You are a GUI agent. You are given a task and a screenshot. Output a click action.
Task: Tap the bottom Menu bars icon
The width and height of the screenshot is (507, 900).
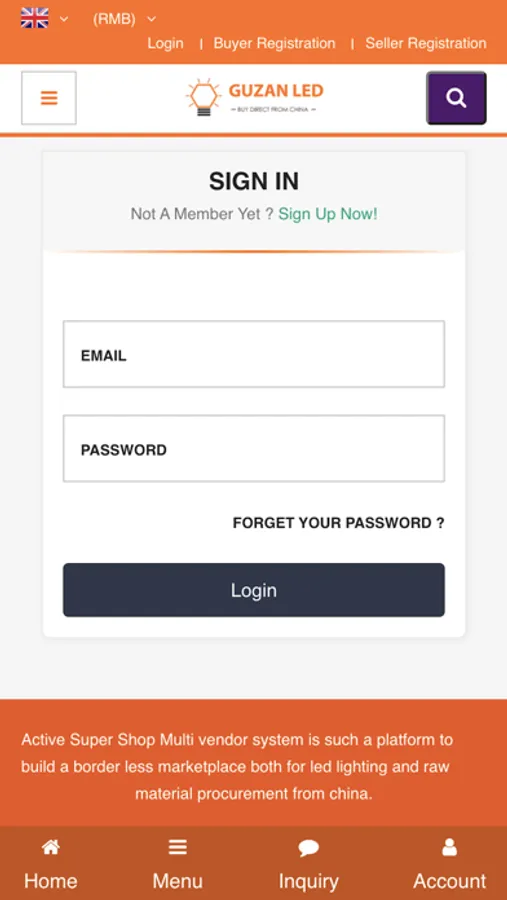177,847
